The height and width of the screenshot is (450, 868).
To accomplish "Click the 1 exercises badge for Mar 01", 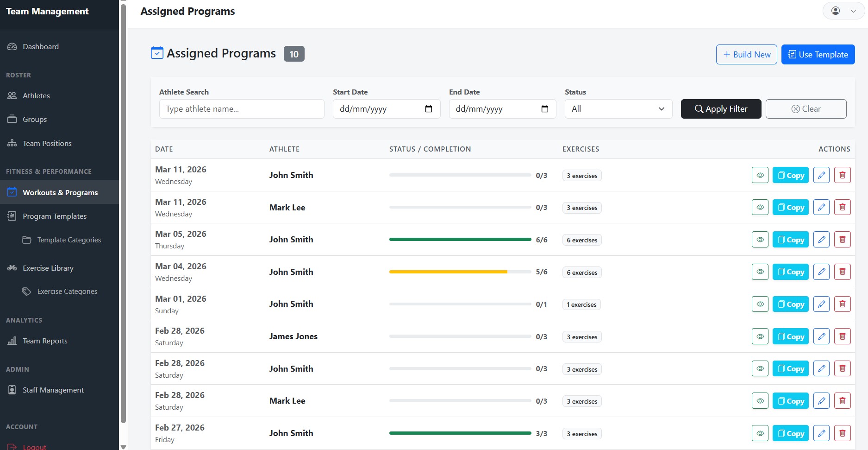I will [x=581, y=304].
